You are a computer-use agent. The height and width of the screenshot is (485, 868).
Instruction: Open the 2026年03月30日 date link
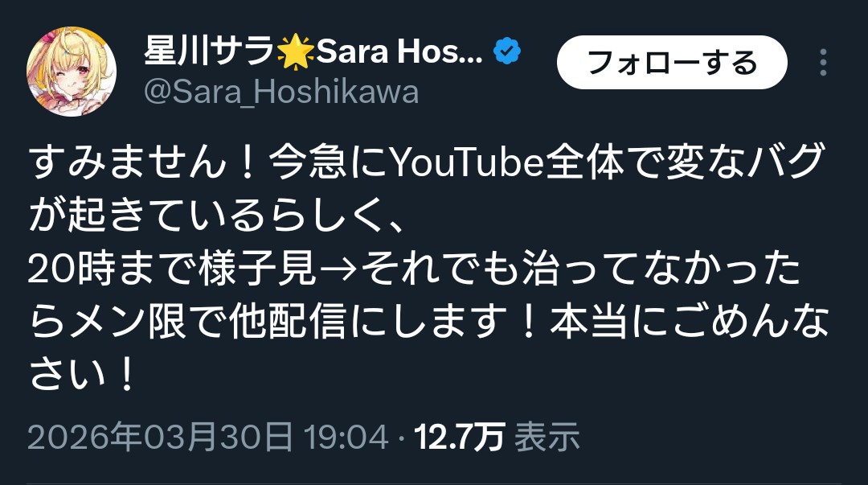point(160,436)
